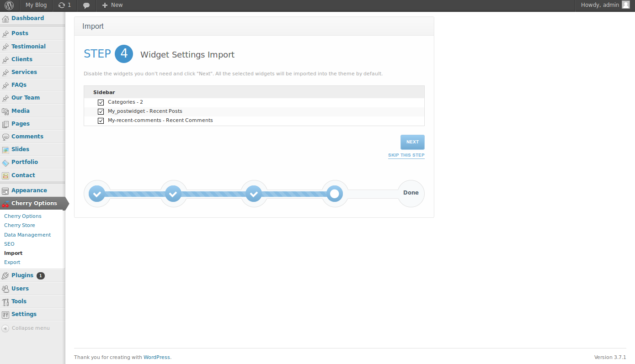This screenshot has width=635, height=364.
Task: Click the Portfolio icon in sidebar
Action: tap(5, 162)
